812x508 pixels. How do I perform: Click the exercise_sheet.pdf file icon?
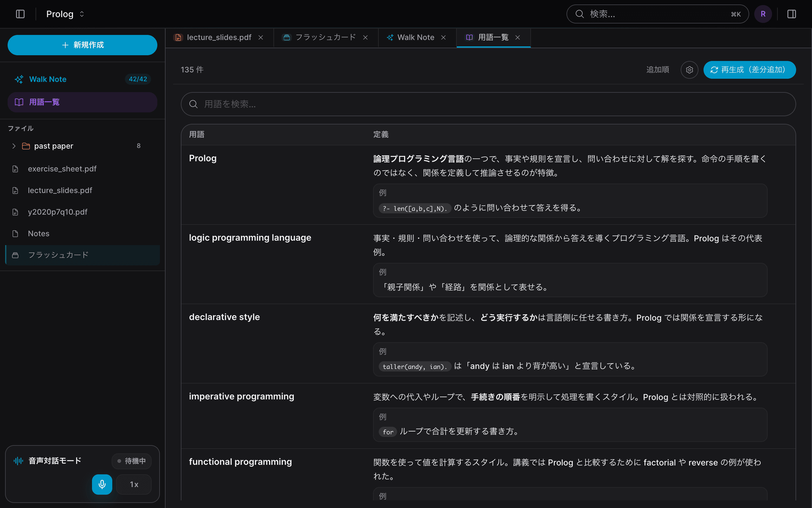tap(15, 169)
